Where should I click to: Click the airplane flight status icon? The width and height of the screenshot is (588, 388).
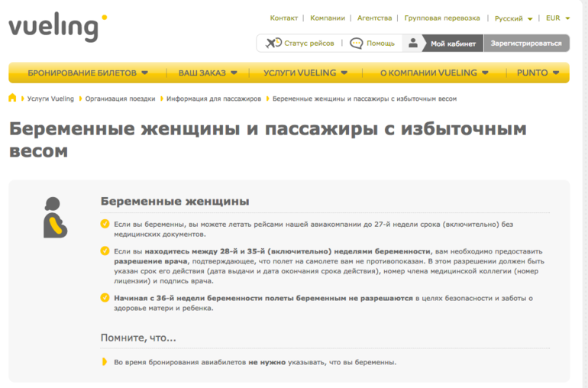(x=273, y=44)
